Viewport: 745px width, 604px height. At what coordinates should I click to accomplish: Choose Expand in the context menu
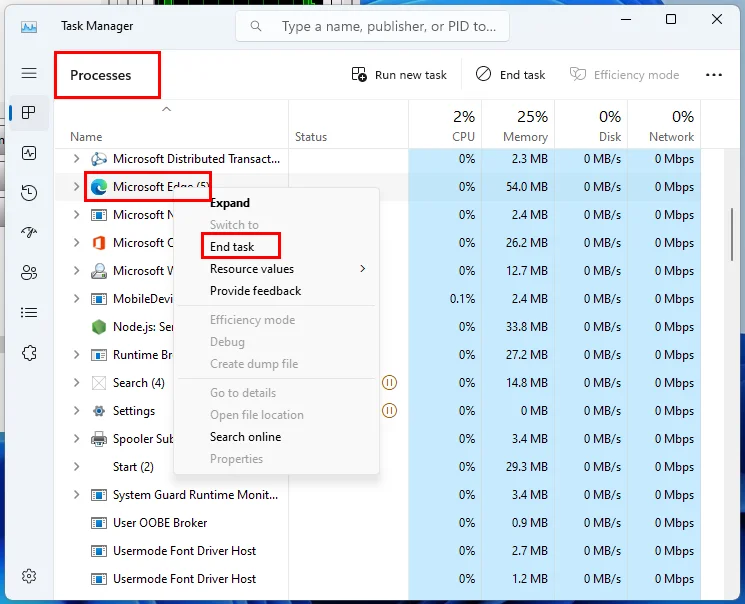pyautogui.click(x=277, y=203)
